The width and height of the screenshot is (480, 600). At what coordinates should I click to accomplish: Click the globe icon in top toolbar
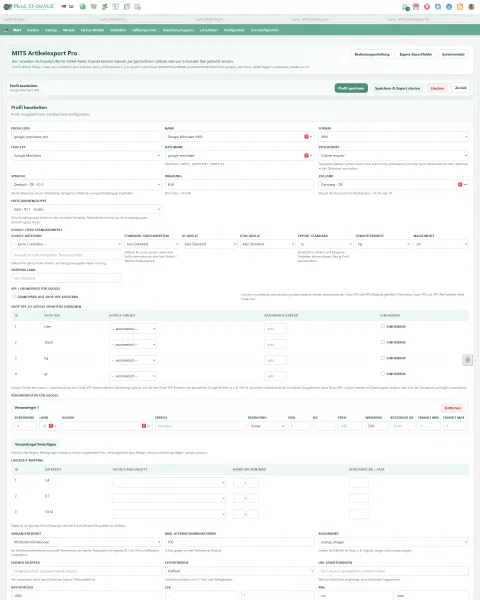click(x=83, y=7)
